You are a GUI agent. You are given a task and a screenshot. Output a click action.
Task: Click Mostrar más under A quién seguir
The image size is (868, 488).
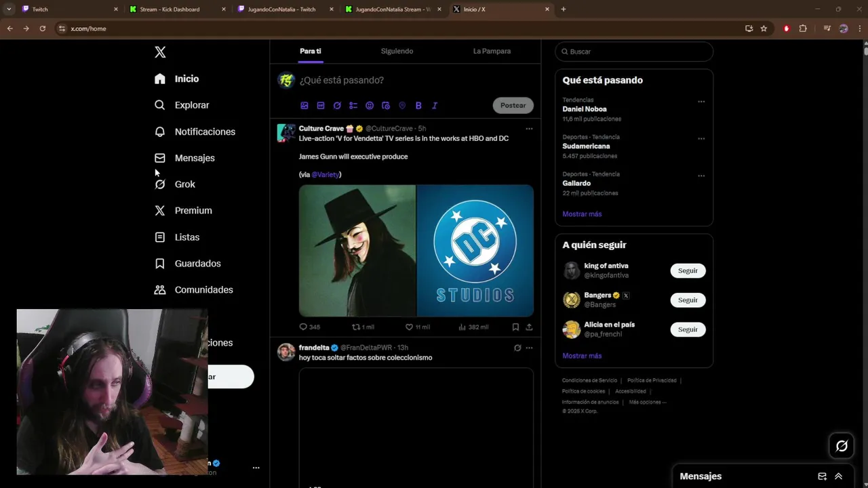click(582, 356)
